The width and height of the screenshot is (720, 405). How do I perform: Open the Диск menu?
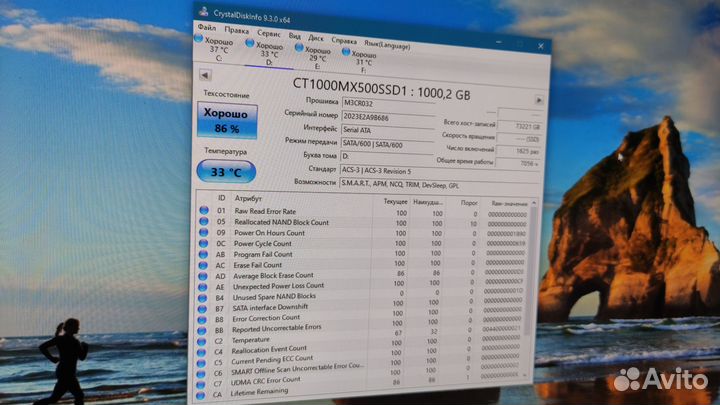(x=315, y=38)
